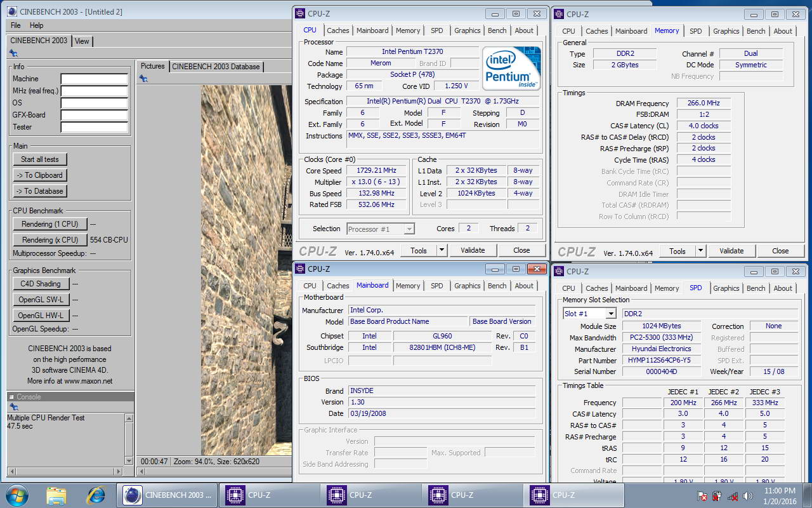
Task: Select Mainboard tab in Memory window
Action: click(x=631, y=31)
